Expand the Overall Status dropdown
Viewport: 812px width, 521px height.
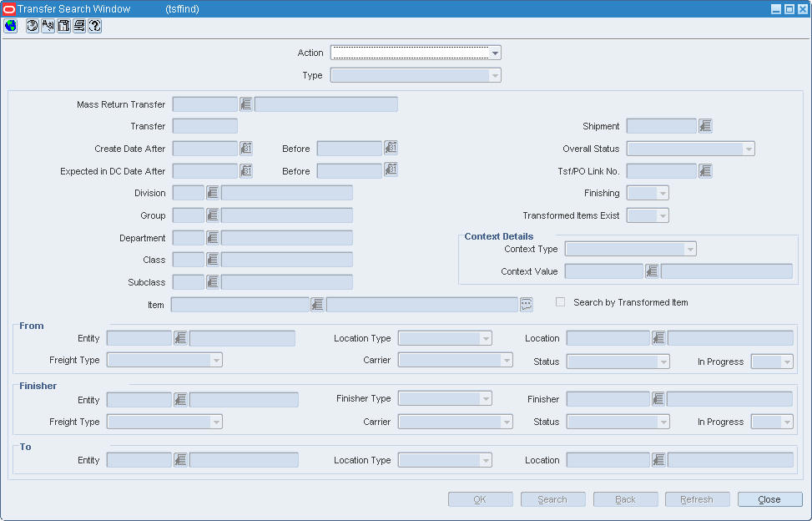(x=749, y=148)
